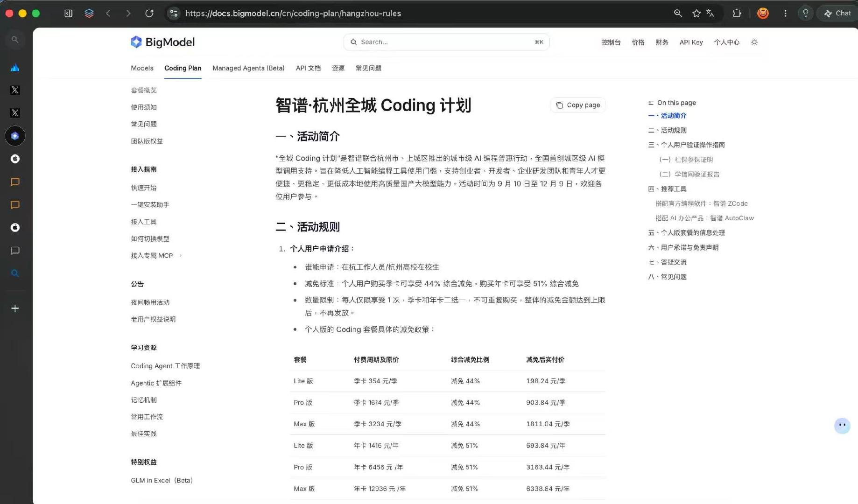Jump to 八、常见问题 in page outline
This screenshot has height=504, width=858.
pyautogui.click(x=667, y=277)
